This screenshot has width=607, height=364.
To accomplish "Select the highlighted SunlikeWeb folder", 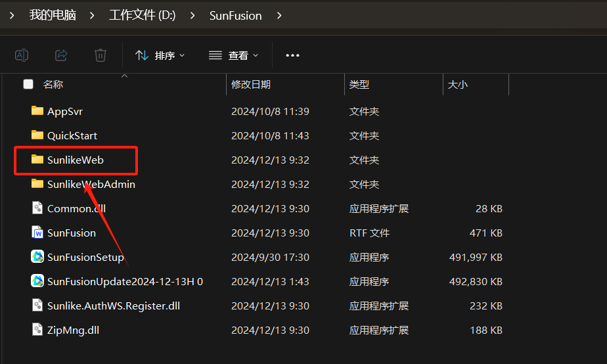I will point(75,160).
